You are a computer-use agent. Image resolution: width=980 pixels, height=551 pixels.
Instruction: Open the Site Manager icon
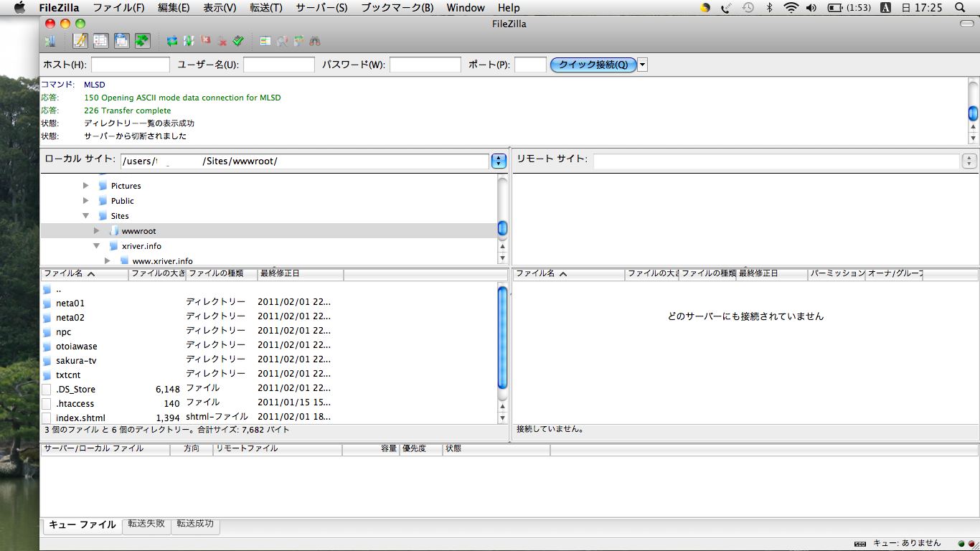(50, 41)
